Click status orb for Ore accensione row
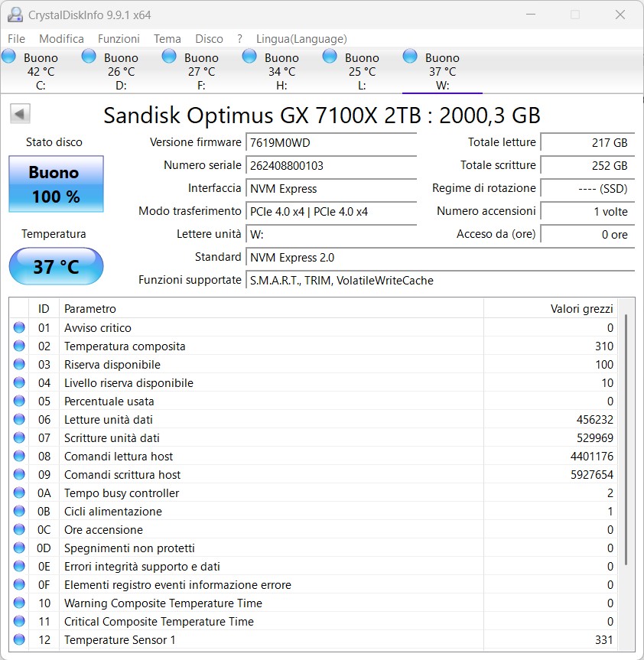 (19, 529)
